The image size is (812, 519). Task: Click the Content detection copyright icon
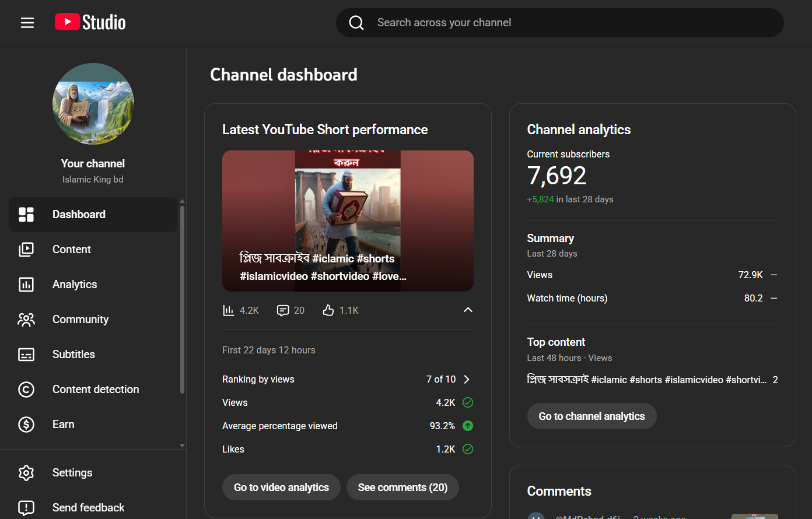coord(26,390)
